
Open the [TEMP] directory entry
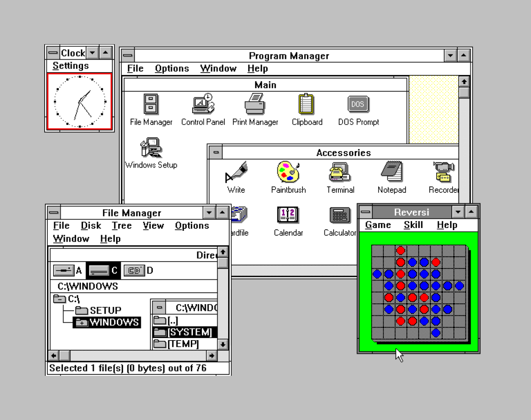click(183, 344)
